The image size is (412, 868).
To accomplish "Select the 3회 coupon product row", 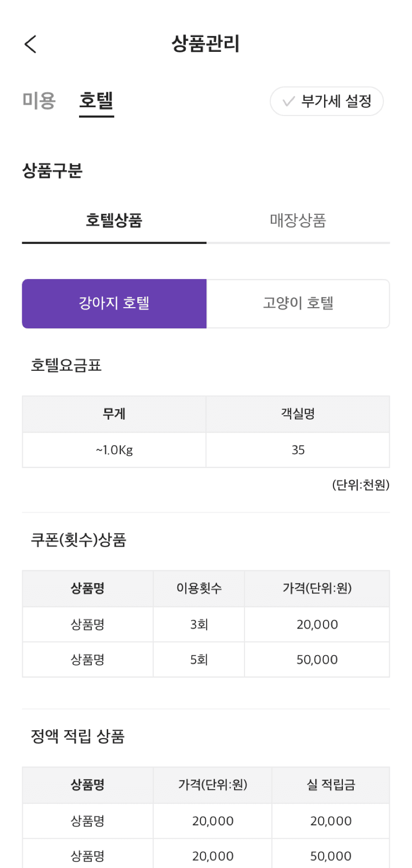I will (x=199, y=625).
